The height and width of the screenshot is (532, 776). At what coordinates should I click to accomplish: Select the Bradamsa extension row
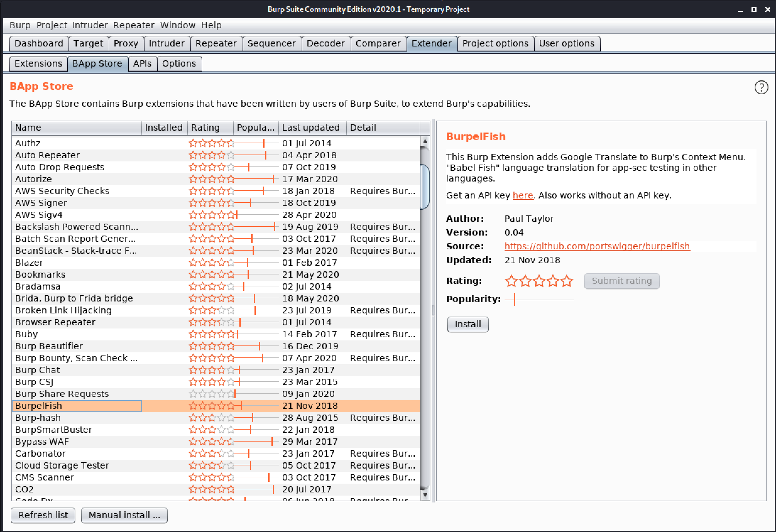point(216,286)
